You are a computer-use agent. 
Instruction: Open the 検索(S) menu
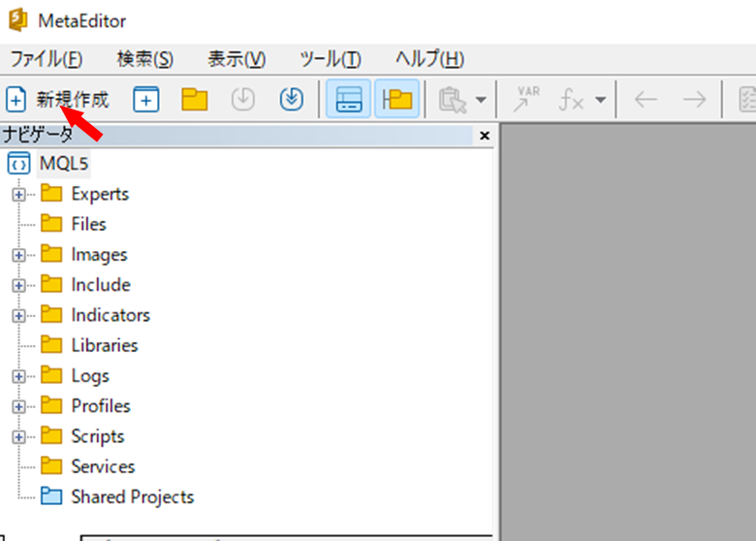point(145,59)
